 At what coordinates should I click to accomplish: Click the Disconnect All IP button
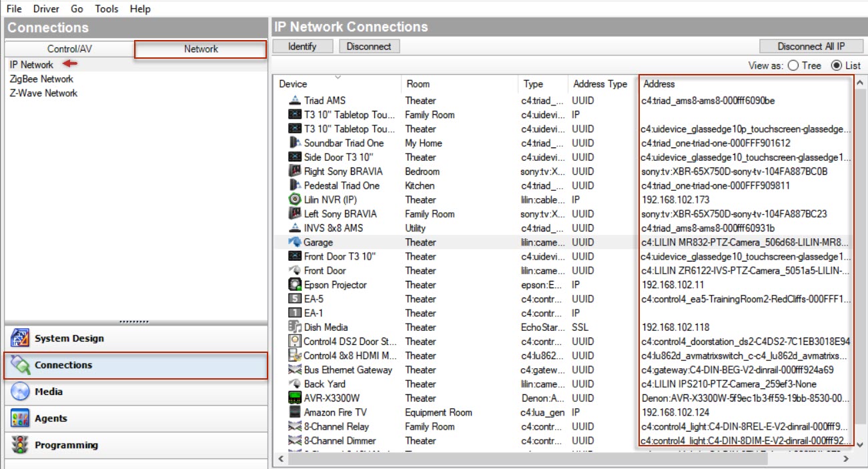[x=811, y=47]
